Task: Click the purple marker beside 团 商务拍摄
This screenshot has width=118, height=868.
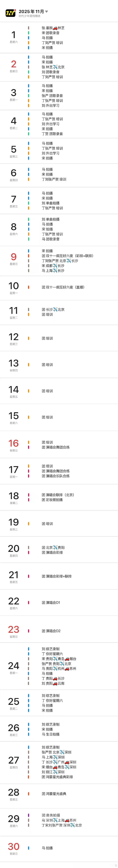Action: [x=28, y=815]
